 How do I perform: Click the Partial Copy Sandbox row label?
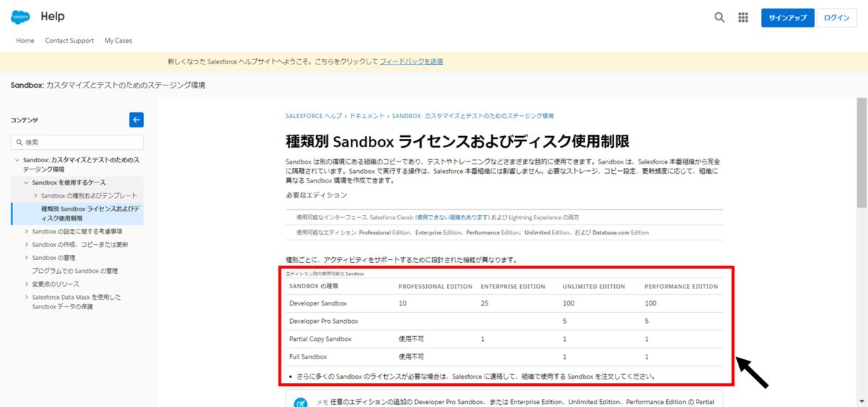point(320,339)
